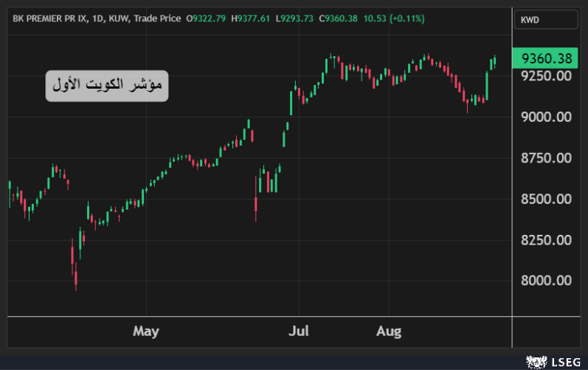Select the Arabic text annotation box

pos(107,86)
